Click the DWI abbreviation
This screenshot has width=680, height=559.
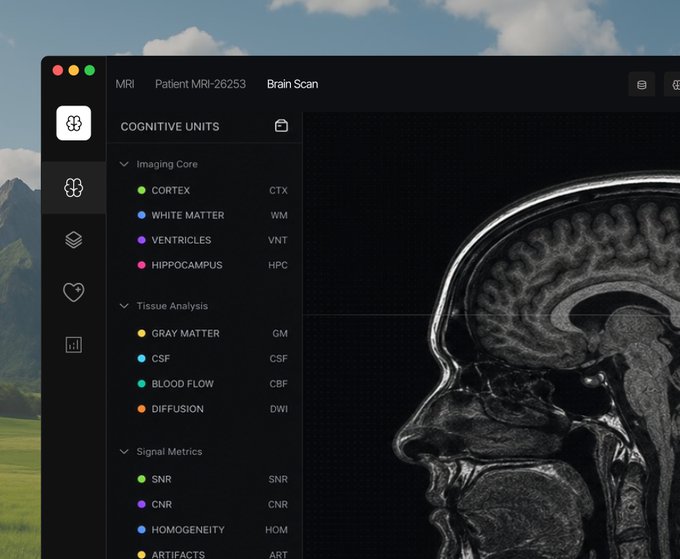(279, 409)
